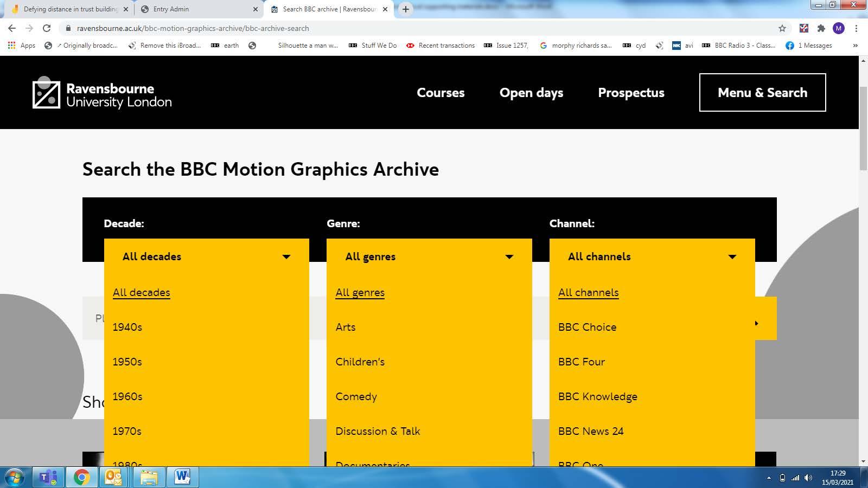Open the Prospectus link
Viewport: 868px width, 488px height.
pyautogui.click(x=631, y=93)
